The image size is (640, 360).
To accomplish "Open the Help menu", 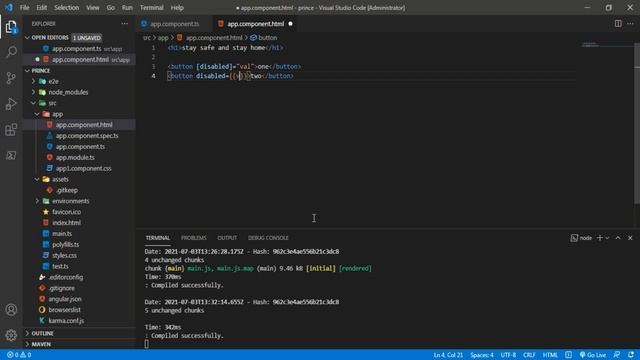I will point(177,7).
